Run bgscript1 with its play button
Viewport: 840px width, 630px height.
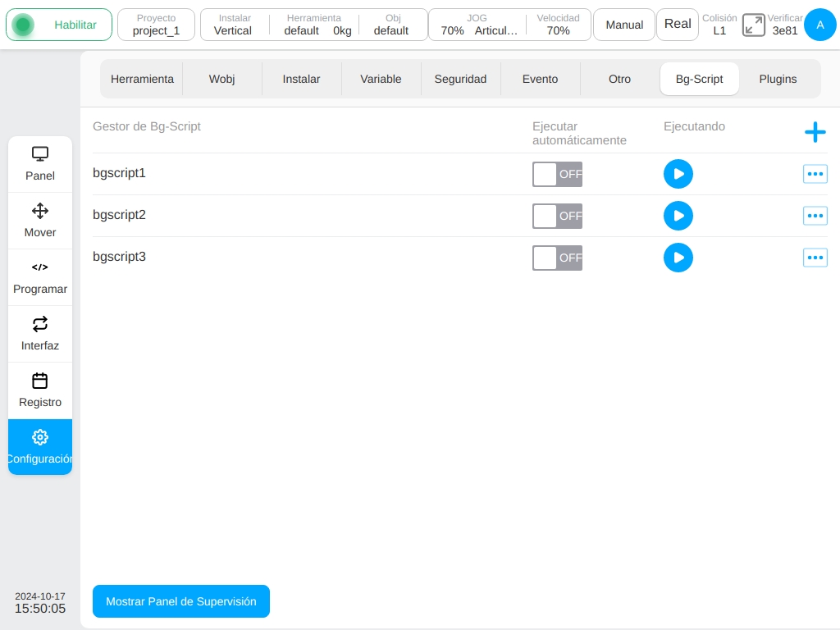tap(678, 174)
